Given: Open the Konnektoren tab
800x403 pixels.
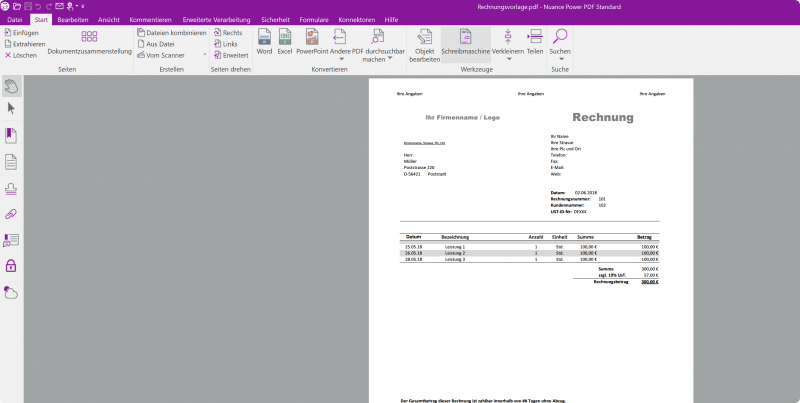Looking at the screenshot, I should [x=357, y=20].
